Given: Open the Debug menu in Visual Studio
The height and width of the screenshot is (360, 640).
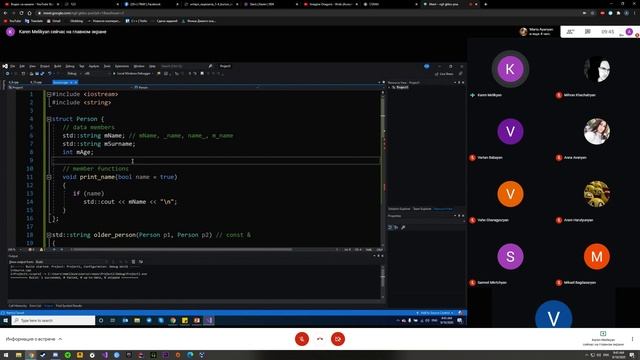Looking at the screenshot, I should point(70,66).
